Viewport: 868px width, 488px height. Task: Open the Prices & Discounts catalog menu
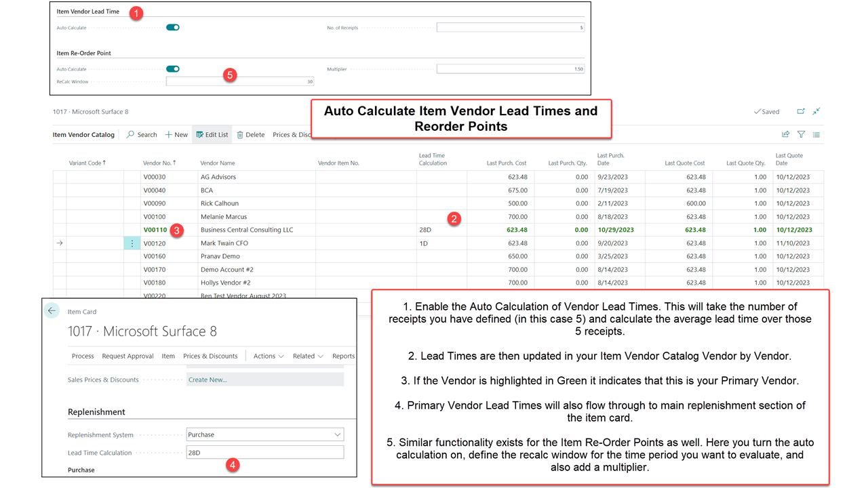(292, 135)
